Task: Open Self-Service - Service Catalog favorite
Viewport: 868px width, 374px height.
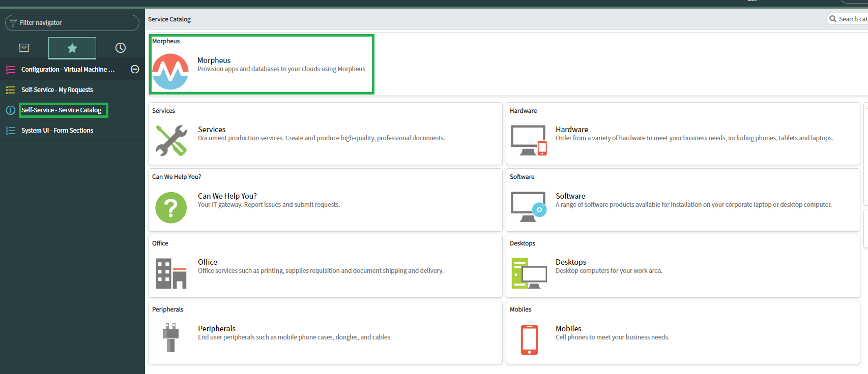Action: pyautogui.click(x=62, y=110)
